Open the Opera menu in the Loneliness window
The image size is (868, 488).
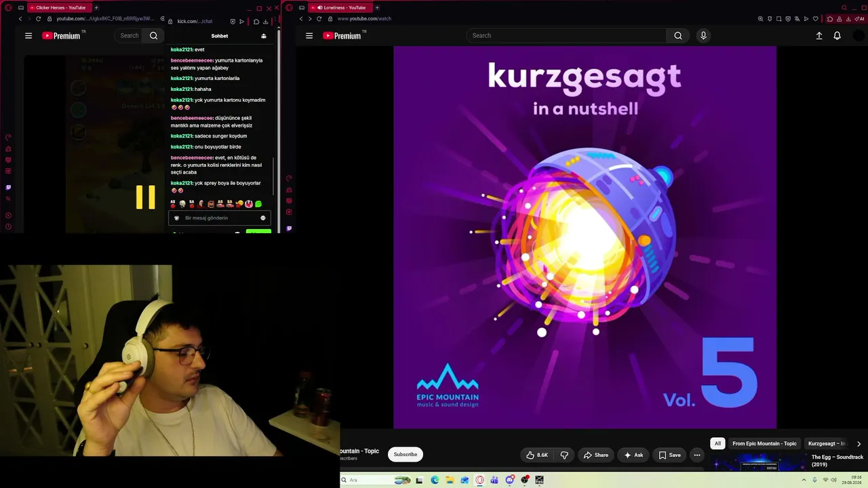[x=290, y=7]
